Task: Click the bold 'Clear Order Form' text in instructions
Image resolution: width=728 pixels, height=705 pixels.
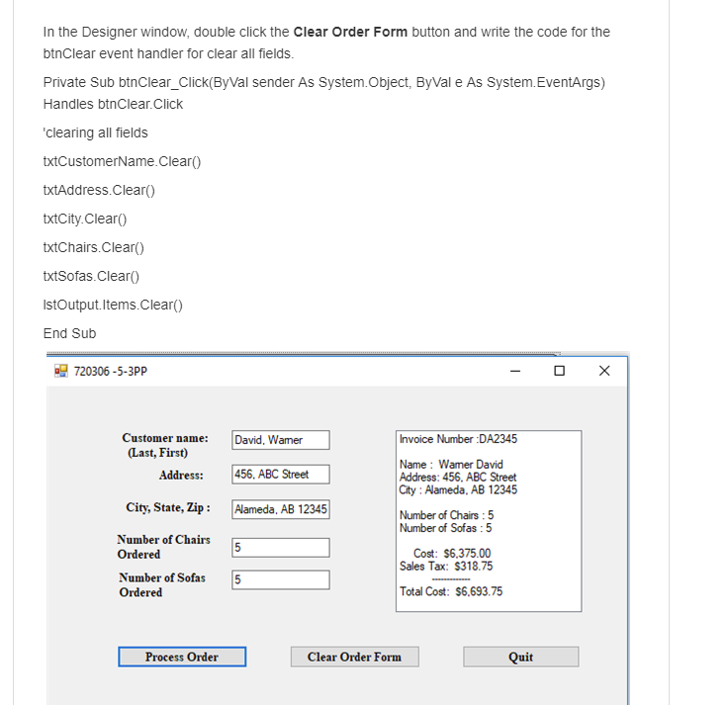Action: pyautogui.click(x=350, y=32)
